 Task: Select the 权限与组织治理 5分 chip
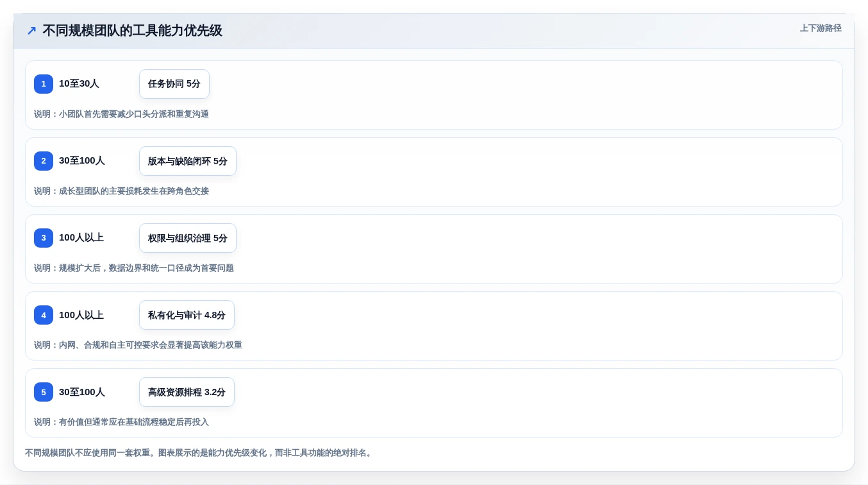tap(188, 238)
